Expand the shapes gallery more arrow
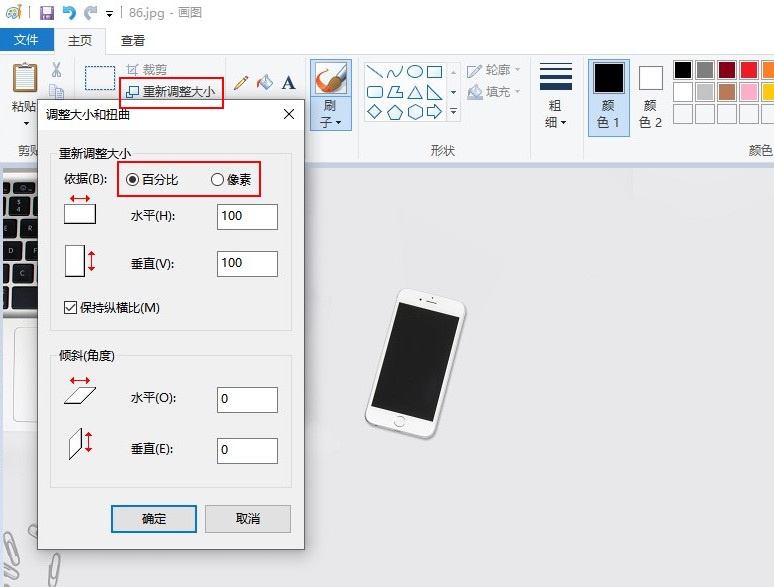Image resolution: width=774 pixels, height=587 pixels. click(x=453, y=112)
